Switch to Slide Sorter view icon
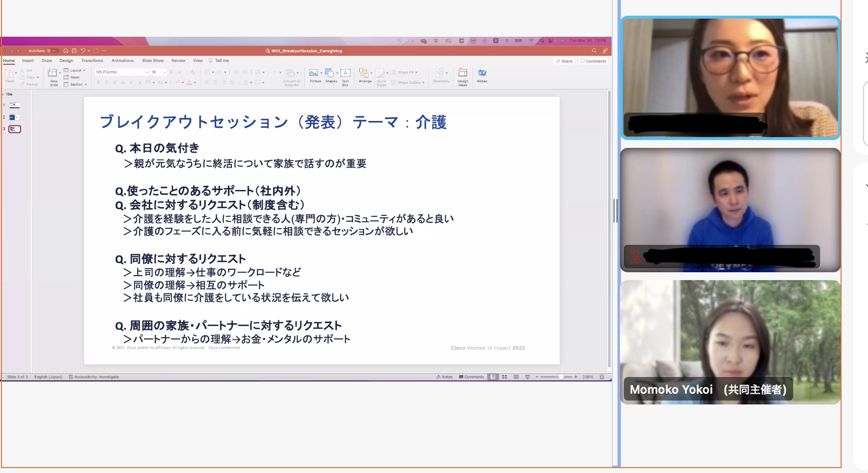 pos(504,377)
